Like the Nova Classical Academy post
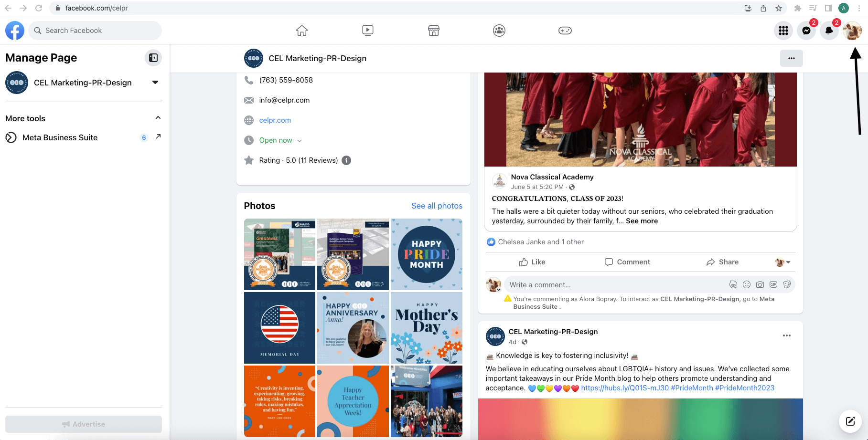The width and height of the screenshot is (868, 440). point(532,262)
